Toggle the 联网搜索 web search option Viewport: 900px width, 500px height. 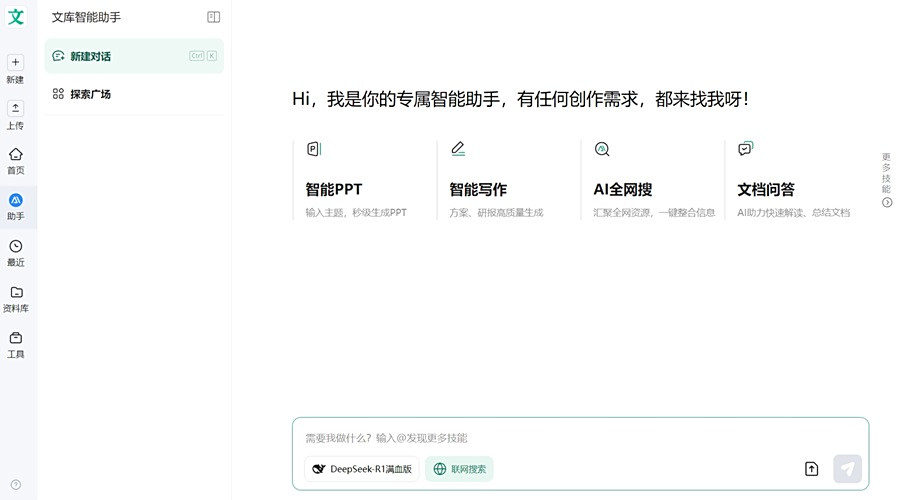tap(459, 469)
